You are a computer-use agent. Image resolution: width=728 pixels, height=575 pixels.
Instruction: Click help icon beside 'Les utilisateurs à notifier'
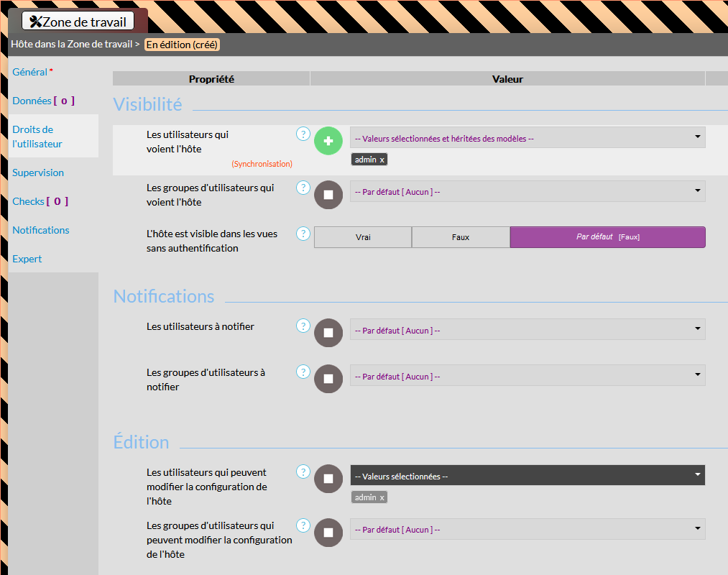(x=303, y=326)
